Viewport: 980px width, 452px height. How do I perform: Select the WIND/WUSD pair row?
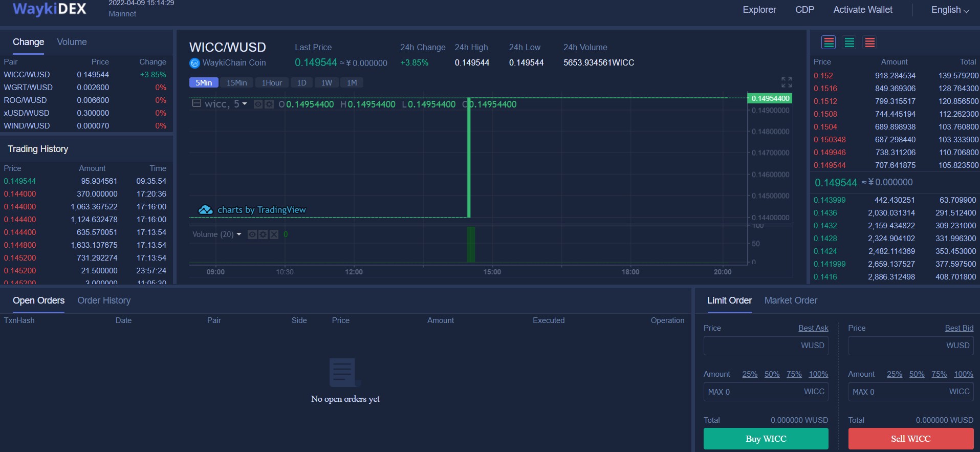[x=85, y=126]
